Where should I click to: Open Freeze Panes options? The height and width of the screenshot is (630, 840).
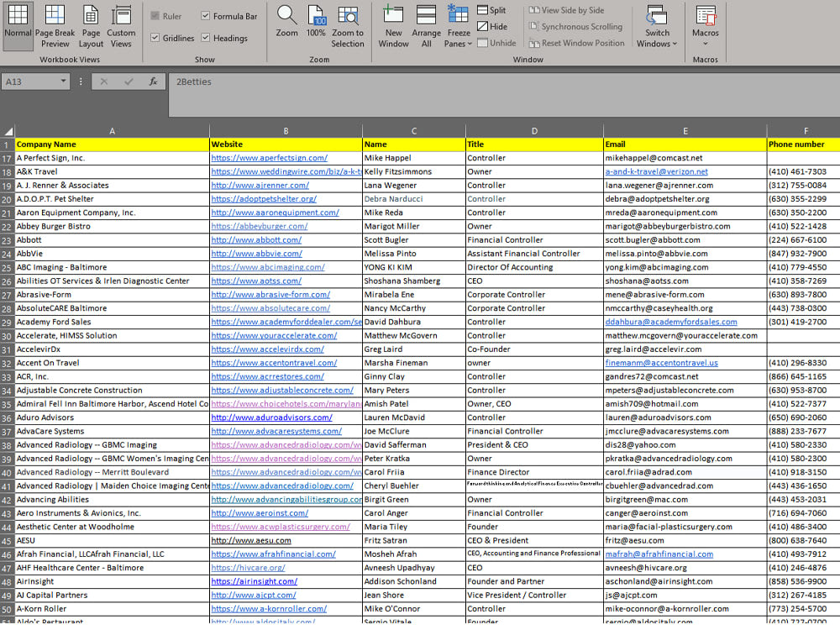pyautogui.click(x=459, y=26)
